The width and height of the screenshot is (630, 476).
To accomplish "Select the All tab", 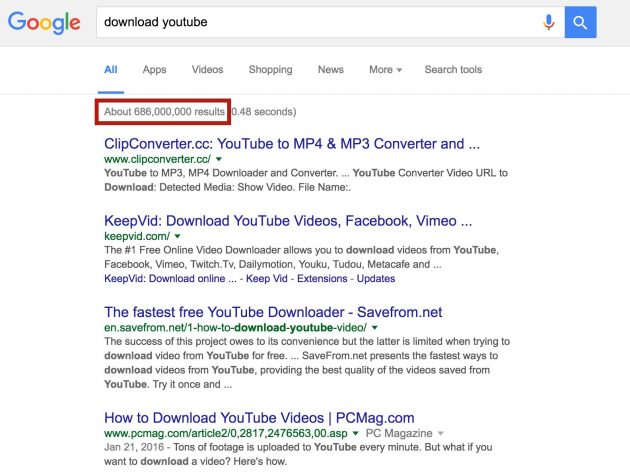I will [x=110, y=69].
